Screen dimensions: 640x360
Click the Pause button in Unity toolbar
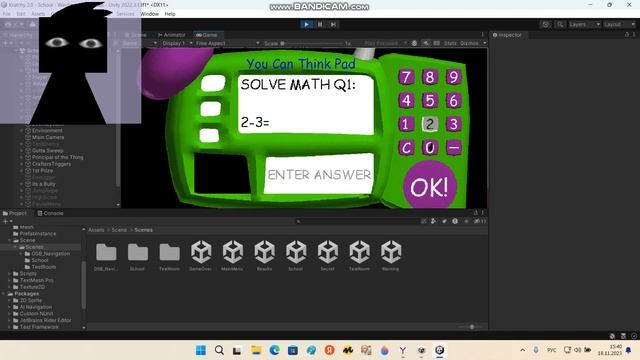click(x=320, y=24)
